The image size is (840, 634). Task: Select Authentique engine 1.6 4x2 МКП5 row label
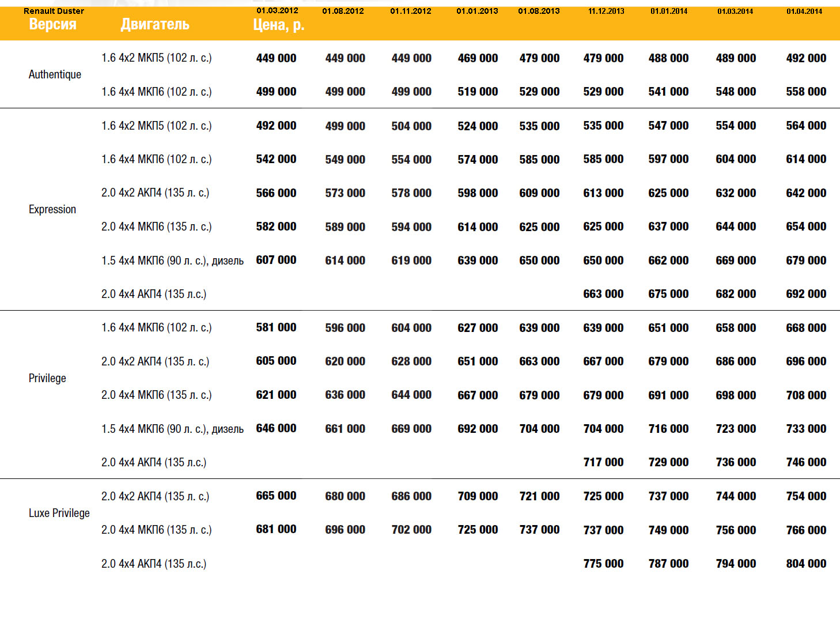[157, 58]
